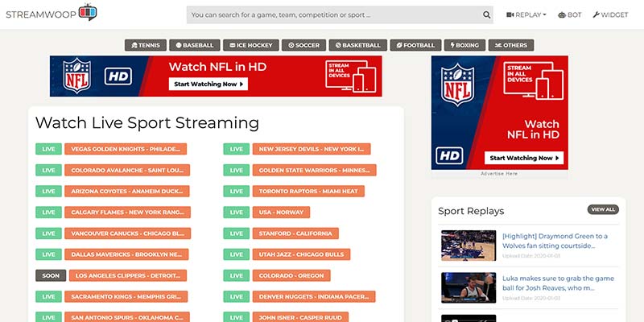Open Vancouver Canucks - Chicago stream
644x322 pixels.
128,233
